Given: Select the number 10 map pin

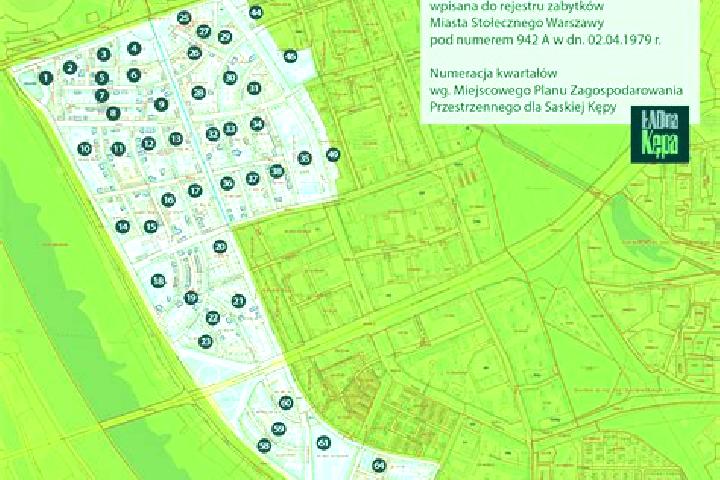Looking at the screenshot, I should pos(84,149).
